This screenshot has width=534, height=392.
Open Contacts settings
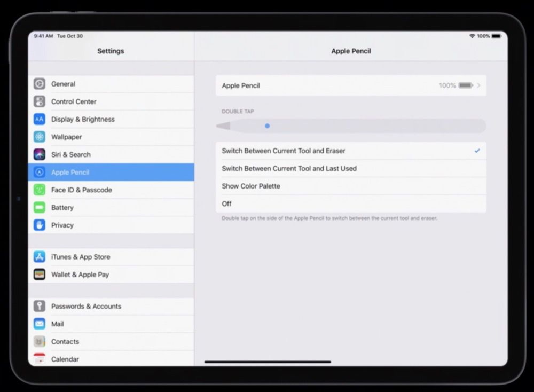click(x=111, y=342)
